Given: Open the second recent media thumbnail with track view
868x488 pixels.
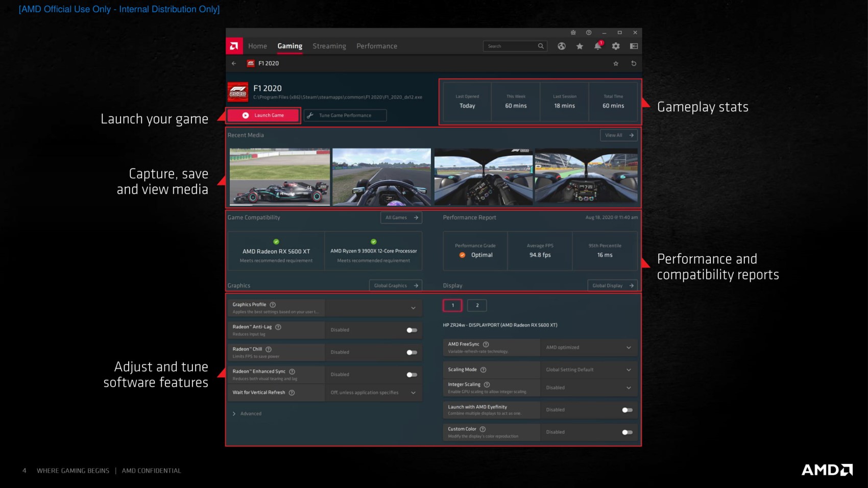Looking at the screenshot, I should coord(381,177).
